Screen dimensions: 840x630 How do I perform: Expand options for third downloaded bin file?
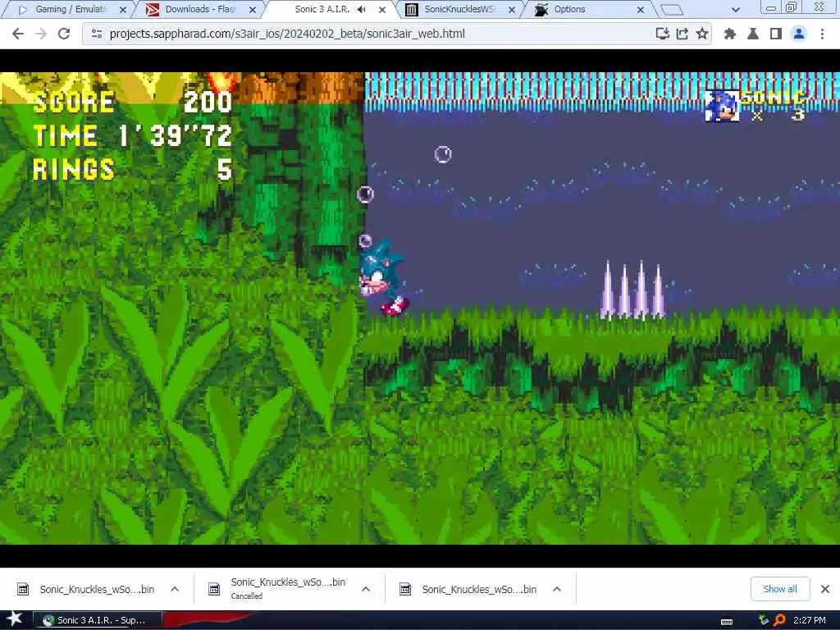557,589
